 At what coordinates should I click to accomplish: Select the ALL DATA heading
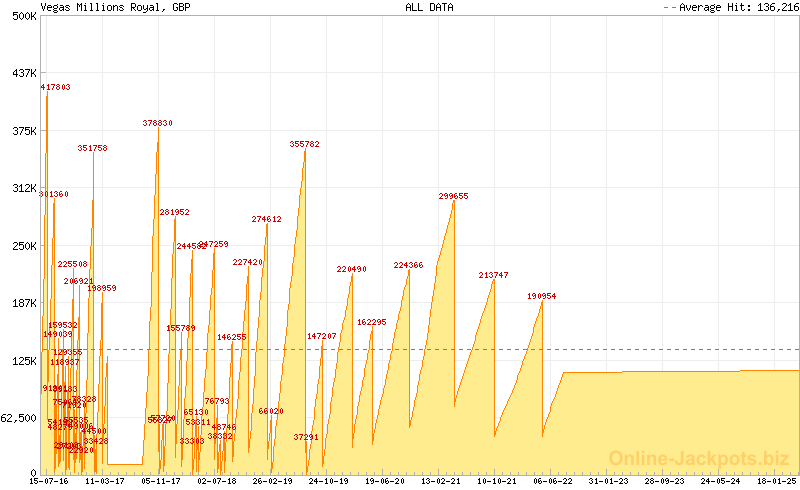[x=429, y=7]
